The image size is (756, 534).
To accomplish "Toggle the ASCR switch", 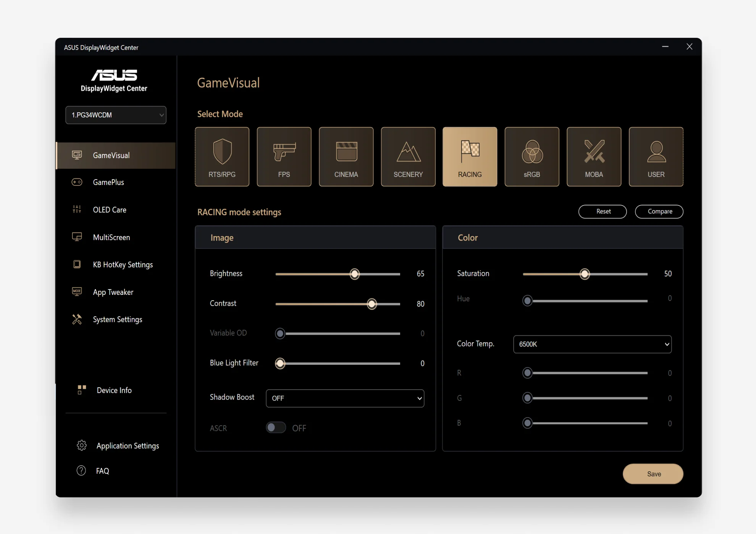I will 276,427.
